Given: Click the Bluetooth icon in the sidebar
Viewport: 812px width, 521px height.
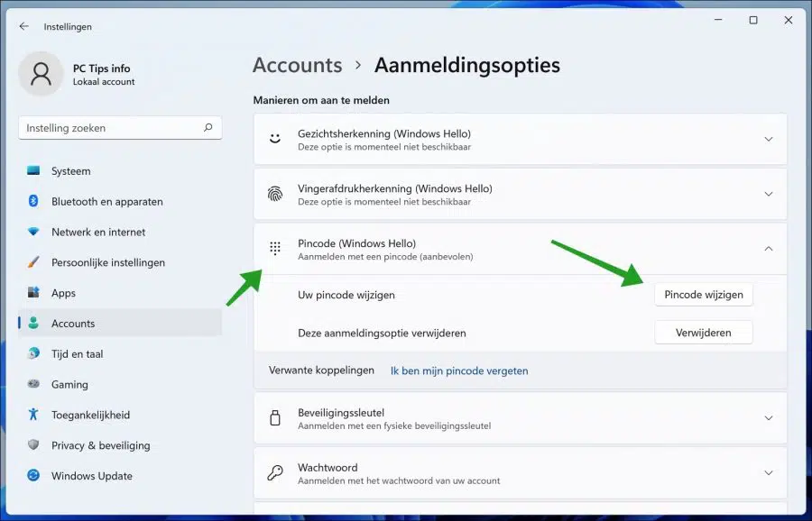Looking at the screenshot, I should (x=33, y=201).
